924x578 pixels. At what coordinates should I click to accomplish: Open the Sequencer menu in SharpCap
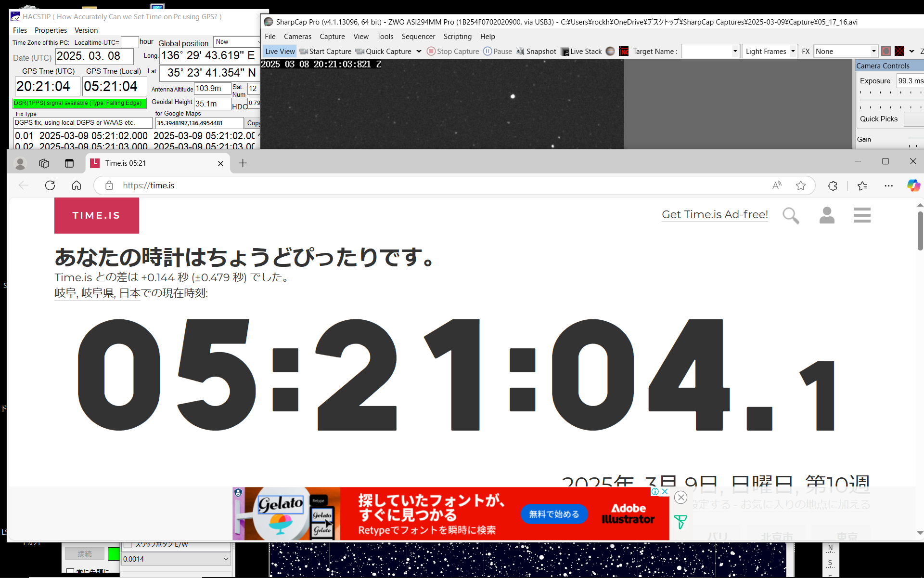point(418,37)
